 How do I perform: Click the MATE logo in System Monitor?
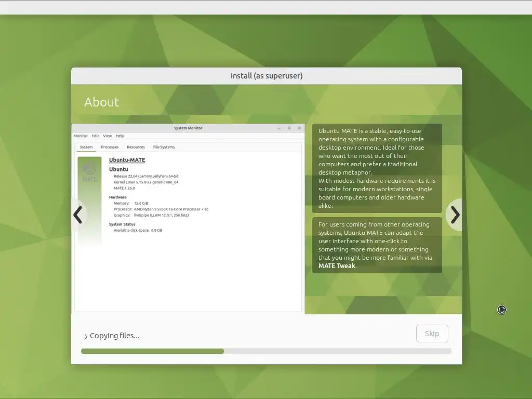pos(89,171)
